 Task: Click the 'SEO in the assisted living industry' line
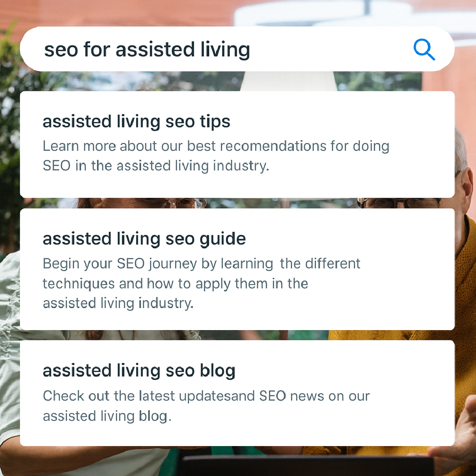(x=156, y=166)
